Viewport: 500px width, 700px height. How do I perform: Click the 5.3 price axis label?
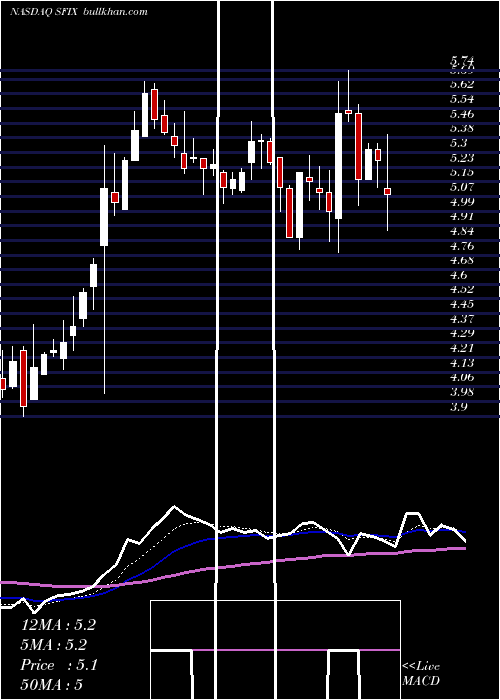pos(459,143)
